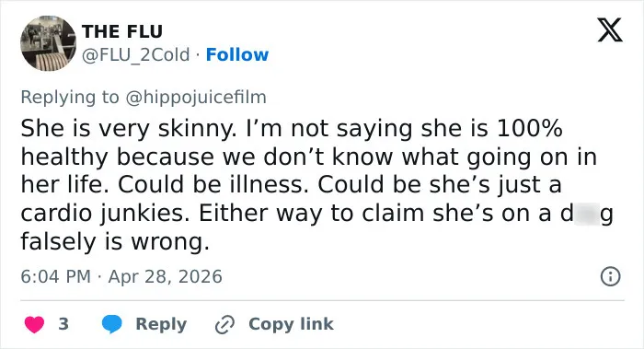This screenshot has width=644, height=349.
Task: Click the "Replying to" text
Action: (x=70, y=98)
